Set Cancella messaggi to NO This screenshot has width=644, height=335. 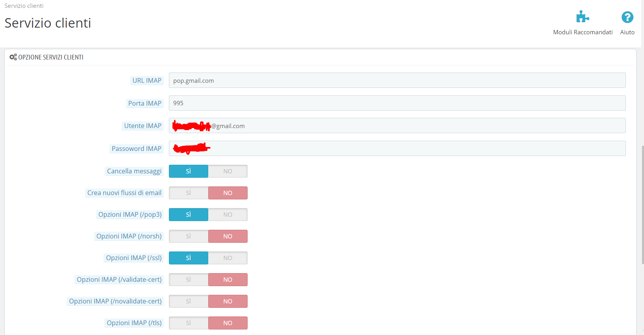[x=228, y=171]
